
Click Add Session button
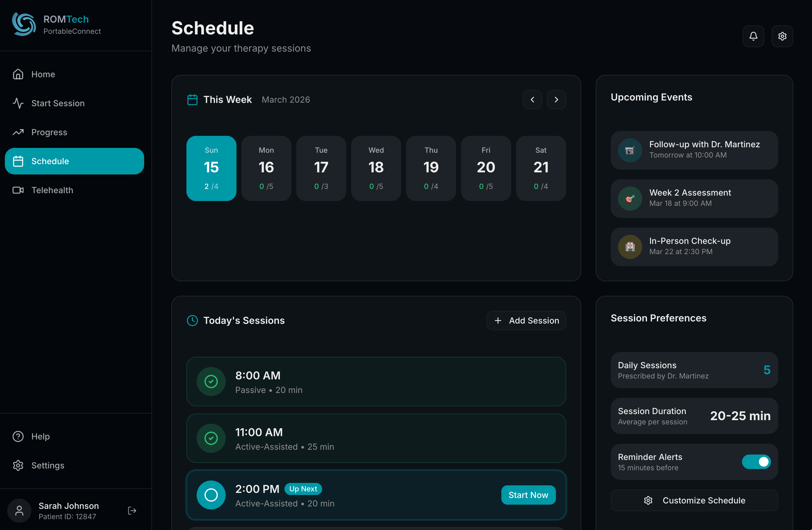click(x=526, y=320)
